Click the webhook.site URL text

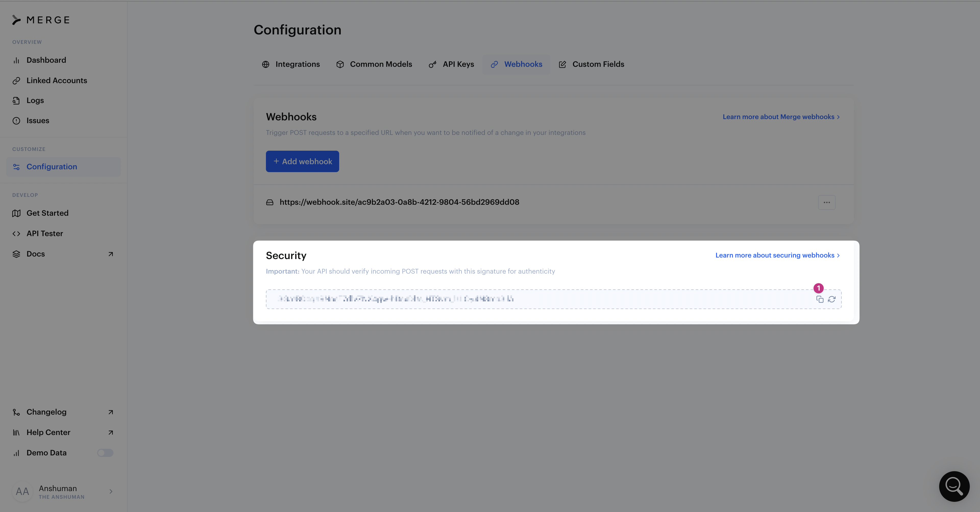(399, 202)
